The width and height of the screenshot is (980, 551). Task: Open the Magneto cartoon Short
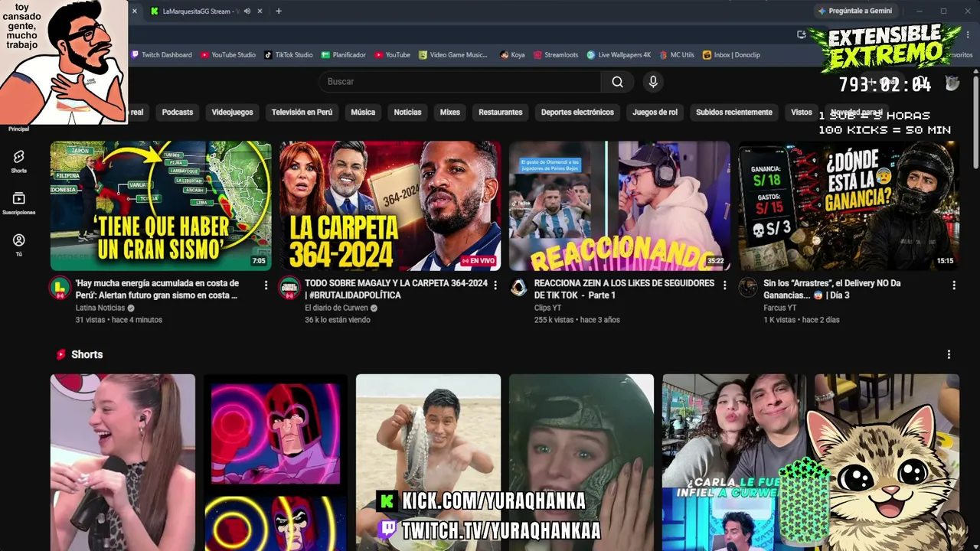tap(276, 462)
